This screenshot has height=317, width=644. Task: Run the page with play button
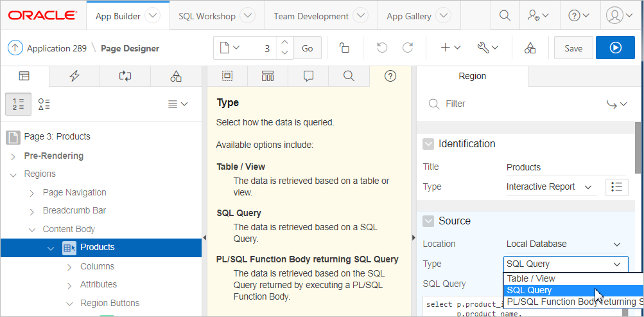615,48
